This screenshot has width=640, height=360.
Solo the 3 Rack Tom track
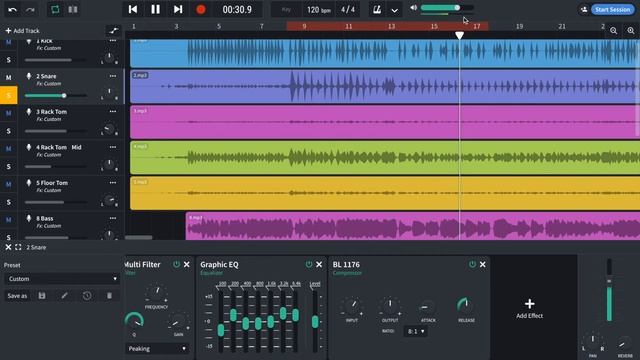pyautogui.click(x=9, y=131)
